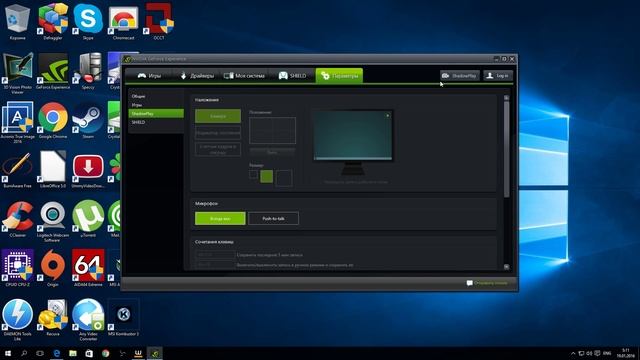Screen dimensions: 640x360
Task: Select ShadowPlay in the settings sidebar
Action: [x=156, y=113]
